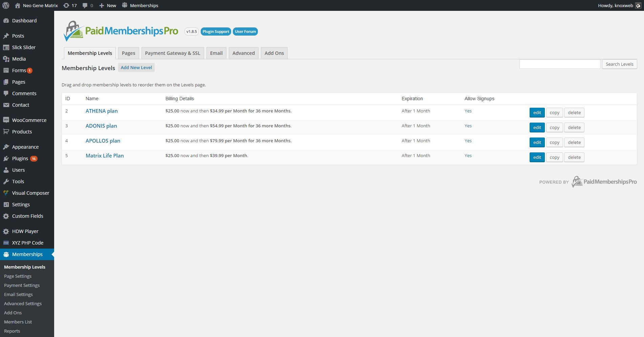Select the Add Ons tab

[x=274, y=53]
